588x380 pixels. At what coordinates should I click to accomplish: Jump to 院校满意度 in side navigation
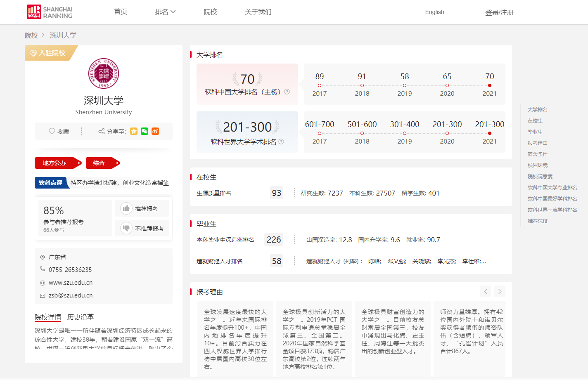(x=540, y=177)
